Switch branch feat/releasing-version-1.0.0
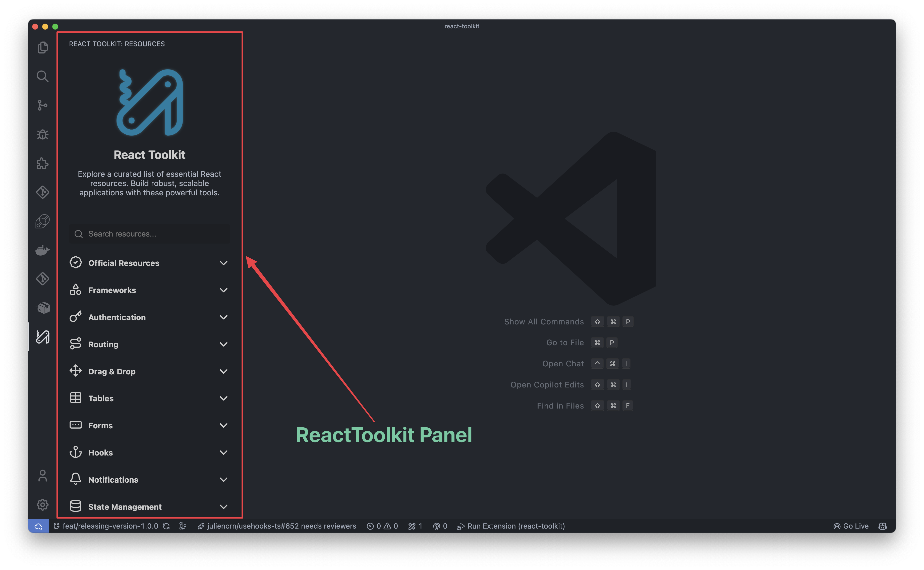This screenshot has width=924, height=570. tap(106, 526)
